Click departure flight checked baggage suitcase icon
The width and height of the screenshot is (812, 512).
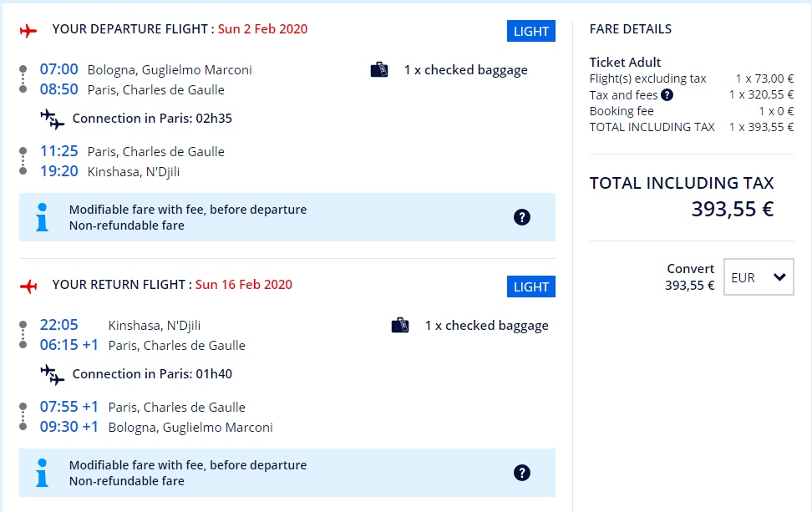[379, 70]
